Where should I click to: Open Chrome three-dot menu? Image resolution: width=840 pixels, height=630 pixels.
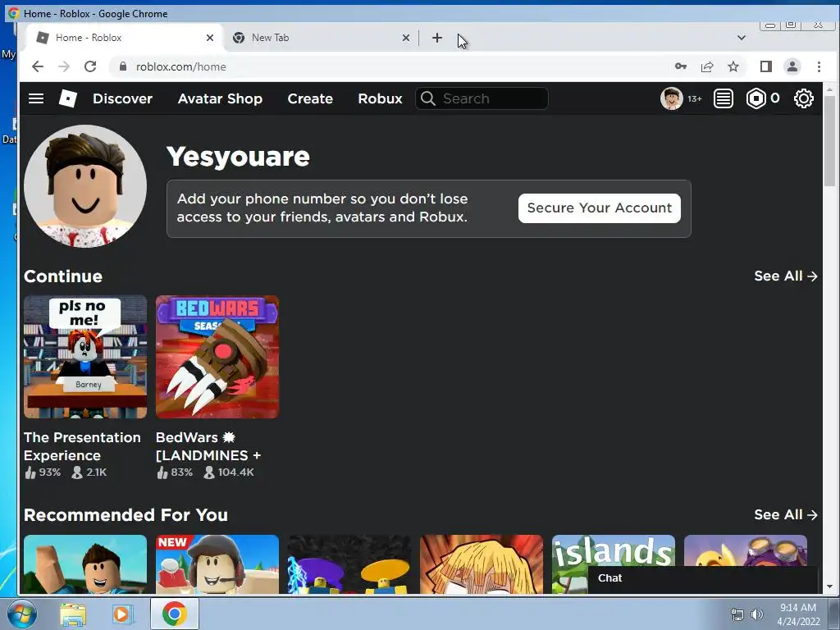pos(819,66)
